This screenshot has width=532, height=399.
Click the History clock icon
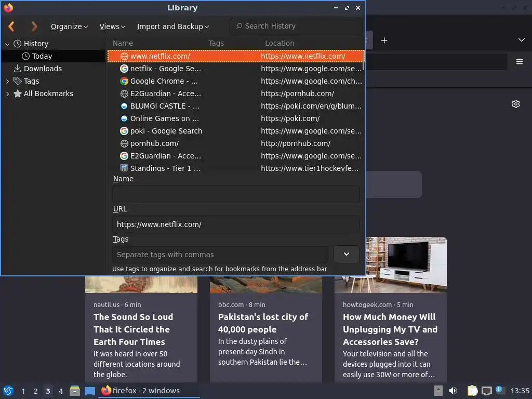[x=17, y=44]
